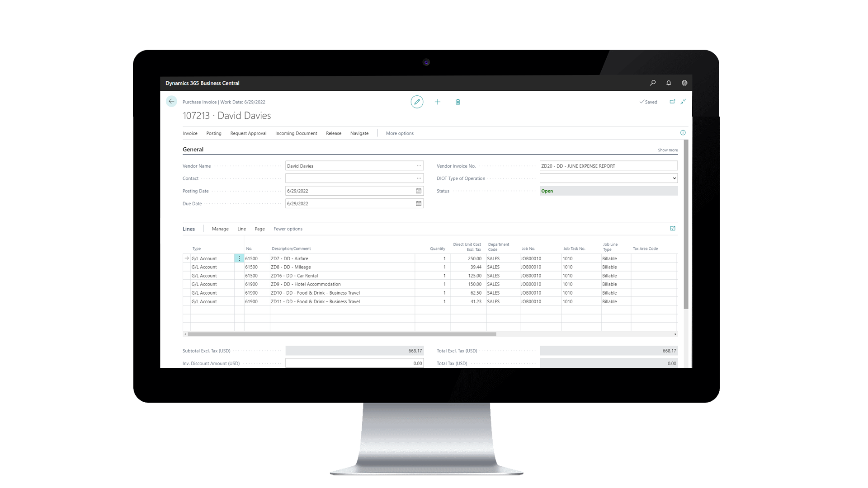The width and height of the screenshot is (868, 488).
Task: Click the plus icon to create new invoice
Action: tap(437, 102)
